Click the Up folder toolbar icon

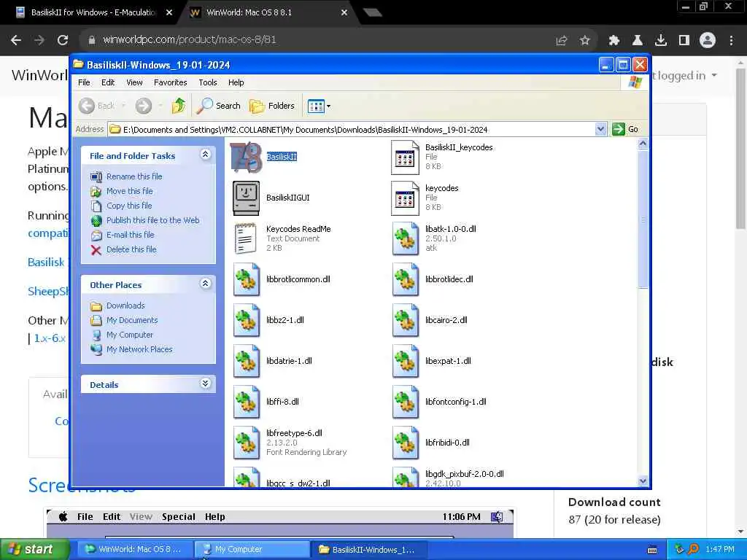point(179,106)
